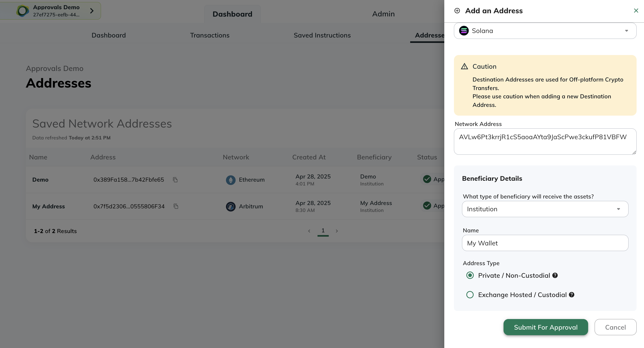
Task: Click the Cancel button
Action: point(615,327)
